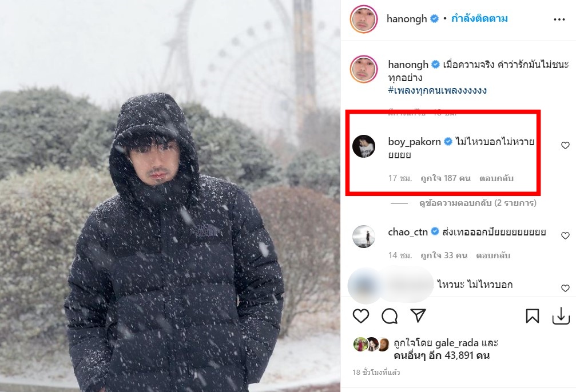Download the post with arrow icon

(x=560, y=315)
